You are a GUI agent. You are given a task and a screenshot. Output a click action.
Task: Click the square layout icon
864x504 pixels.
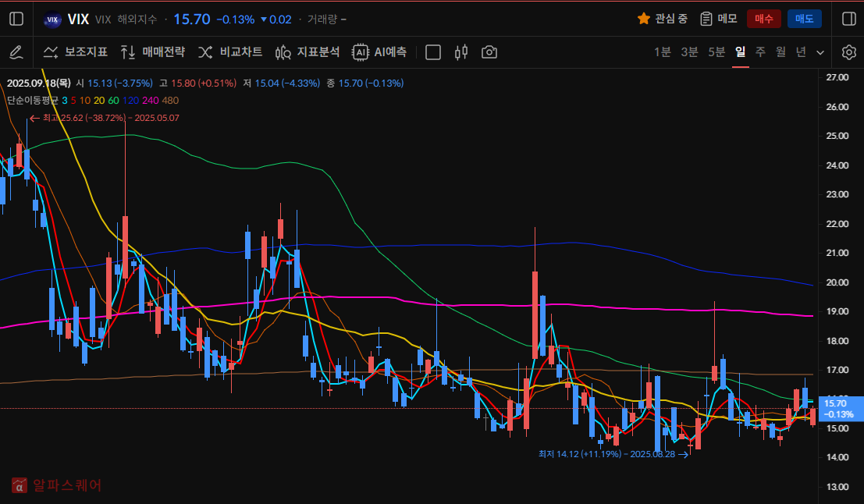pos(433,52)
